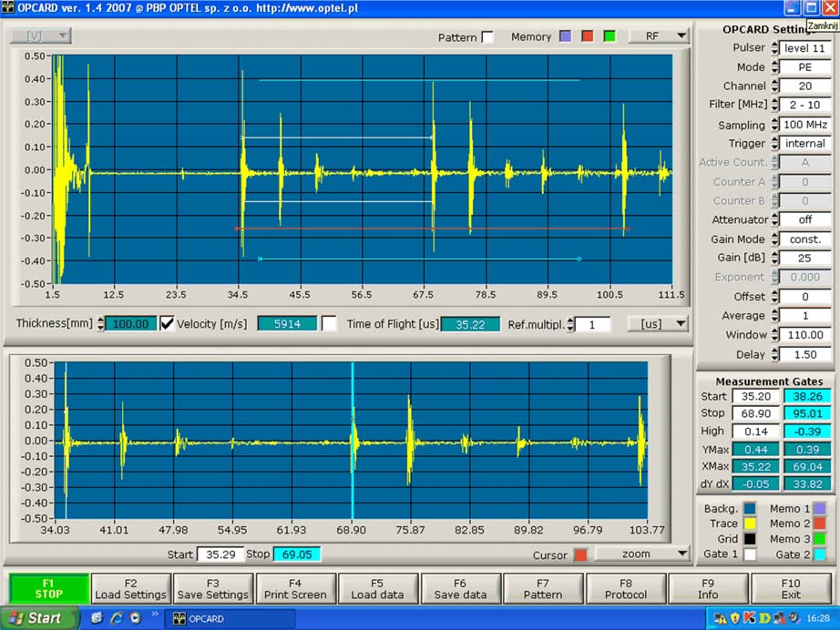The width and height of the screenshot is (840, 630).
Task: Click the Time of Flight value 35.22
Action: point(470,324)
